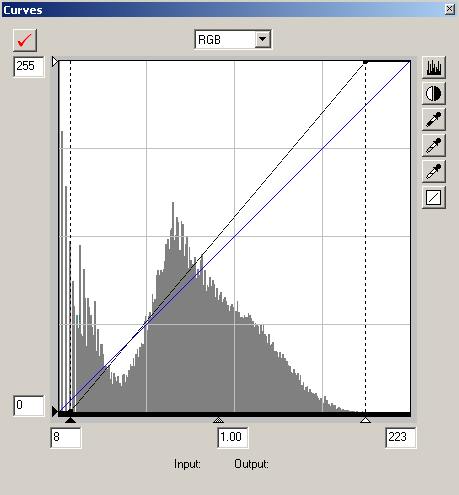Image resolution: width=459 pixels, height=495 pixels.
Task: Click the gamma value field 1.00
Action: click(232, 438)
